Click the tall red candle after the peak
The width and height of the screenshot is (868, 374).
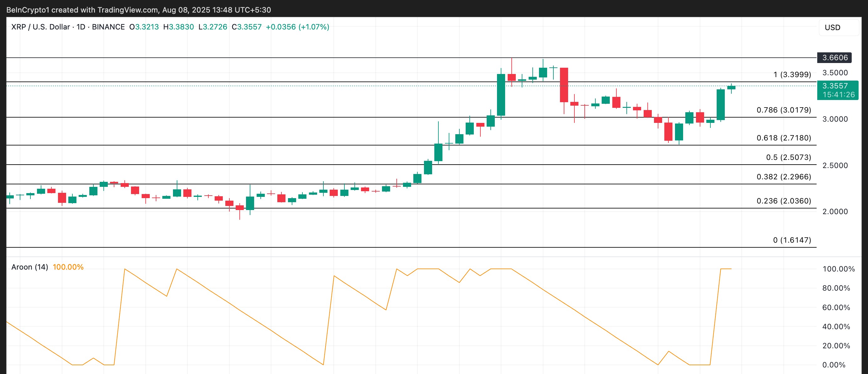564,85
